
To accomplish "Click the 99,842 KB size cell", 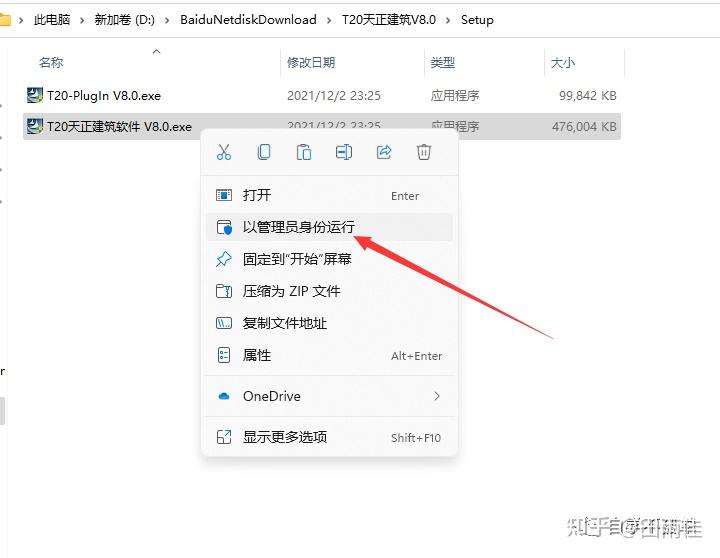I will [588, 96].
